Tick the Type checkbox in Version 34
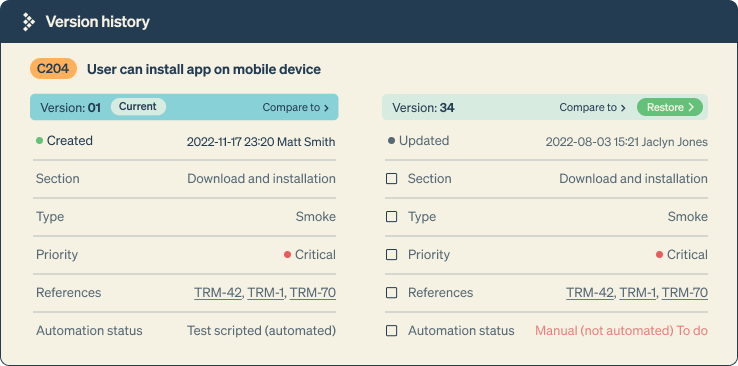 (391, 217)
